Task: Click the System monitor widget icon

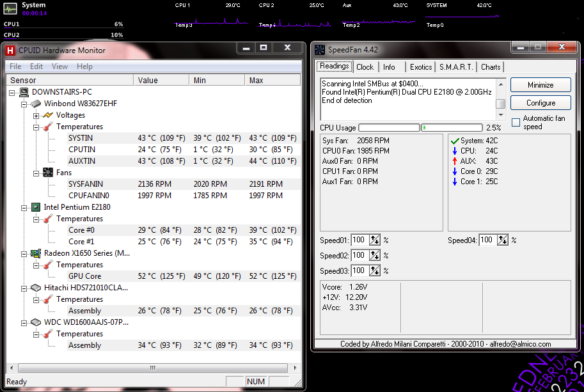Action: (10, 8)
